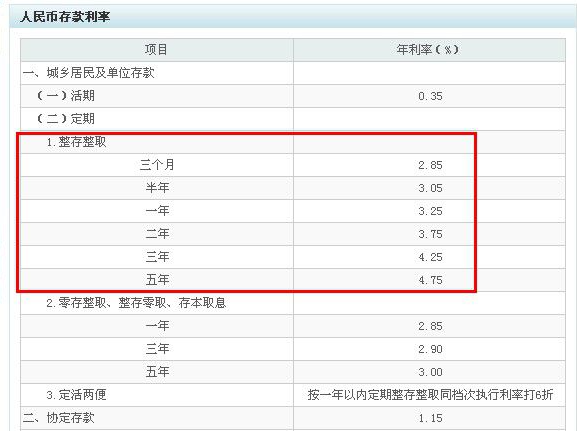Click the 二年 term cell
The width and height of the screenshot is (577, 431).
point(157,234)
